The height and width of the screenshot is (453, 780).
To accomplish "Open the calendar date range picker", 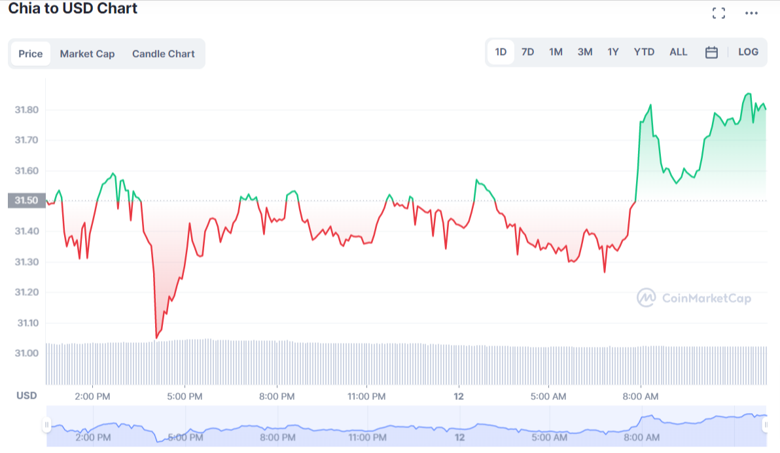I will [711, 52].
